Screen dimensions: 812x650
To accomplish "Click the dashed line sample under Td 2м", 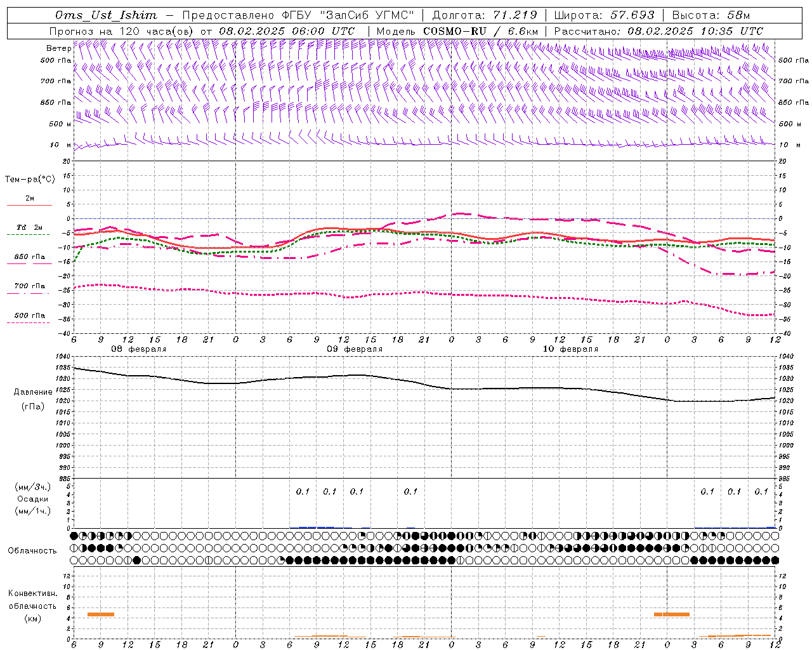I will click(29, 234).
